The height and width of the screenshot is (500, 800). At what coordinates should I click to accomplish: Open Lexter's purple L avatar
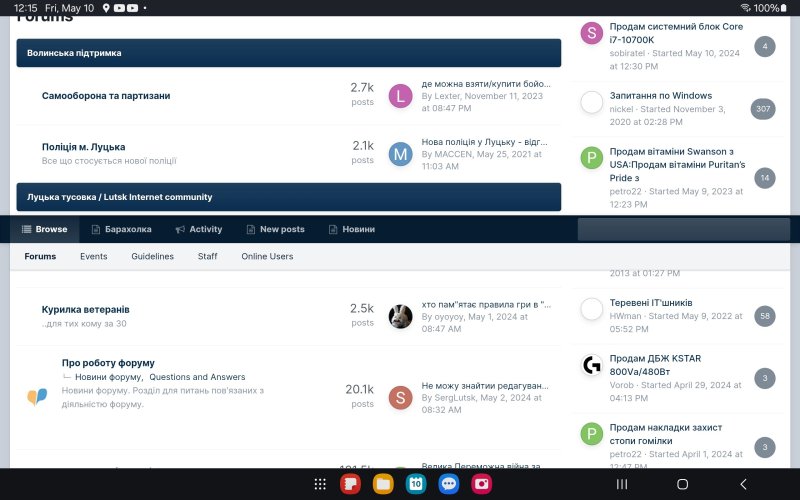pyautogui.click(x=401, y=96)
